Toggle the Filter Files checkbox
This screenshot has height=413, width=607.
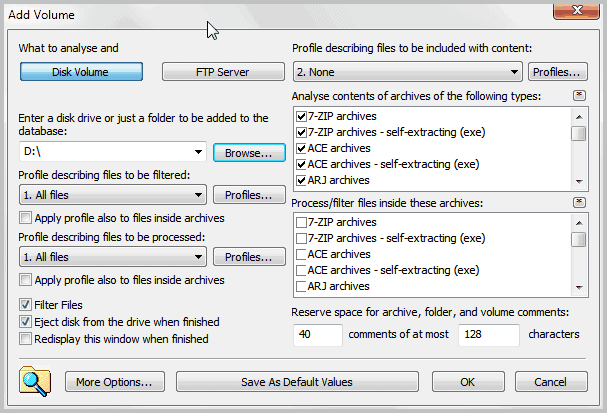25,305
